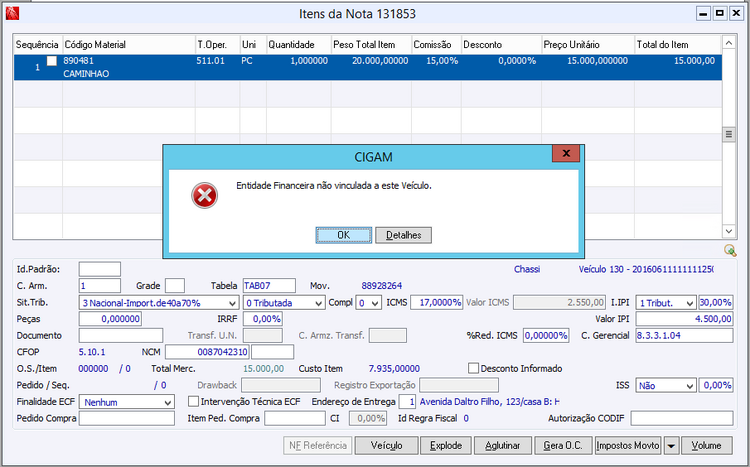Click the Detalhes button
750x467 pixels.
(x=403, y=235)
